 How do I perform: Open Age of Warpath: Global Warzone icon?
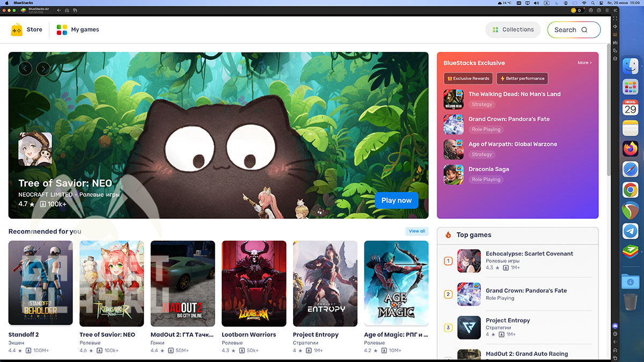coord(453,150)
